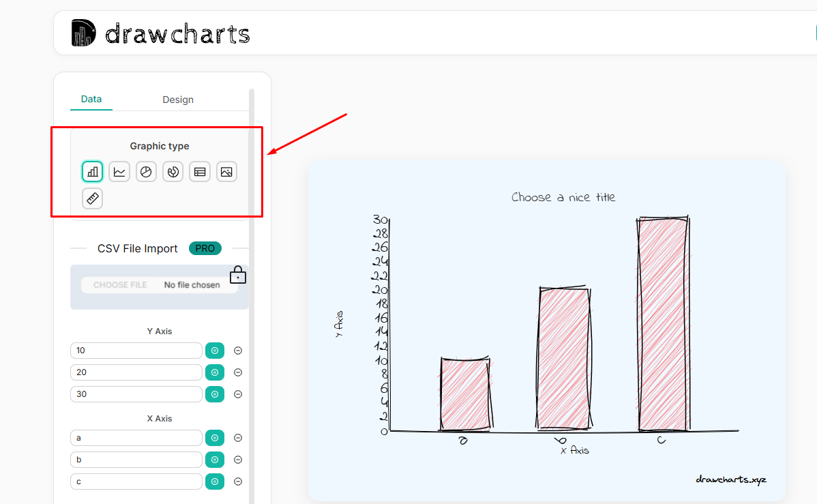Select the ruler graphic type icon
The height and width of the screenshot is (504, 817).
[92, 198]
